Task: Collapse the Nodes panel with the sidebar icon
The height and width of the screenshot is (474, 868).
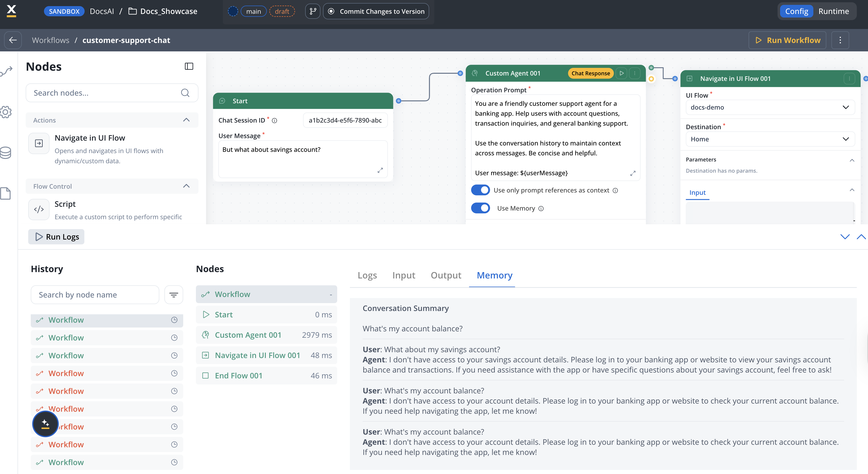Action: pos(189,66)
